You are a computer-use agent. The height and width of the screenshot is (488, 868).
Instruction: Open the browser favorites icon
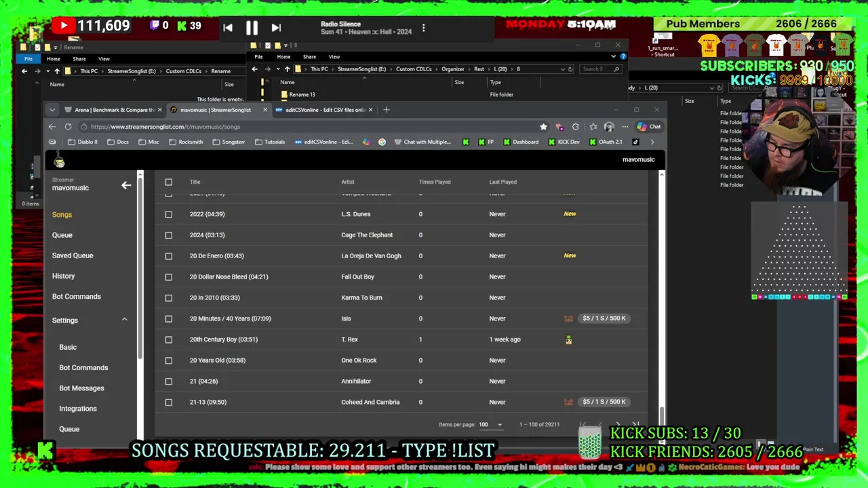coord(593,127)
